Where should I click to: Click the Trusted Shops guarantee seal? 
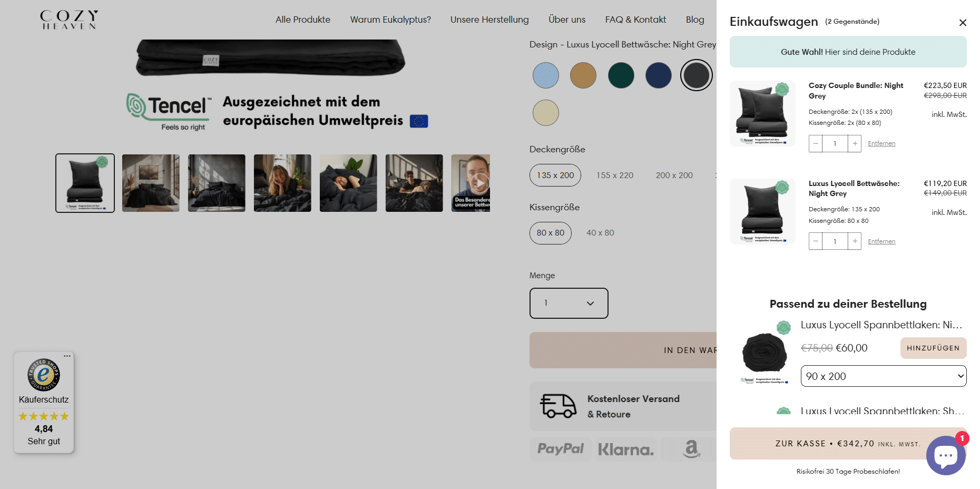pos(44,375)
